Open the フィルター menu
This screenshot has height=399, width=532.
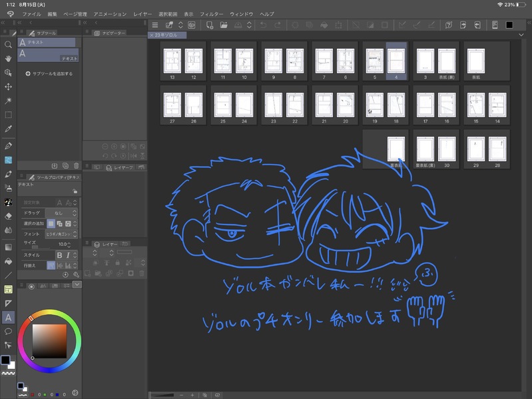pos(211,14)
